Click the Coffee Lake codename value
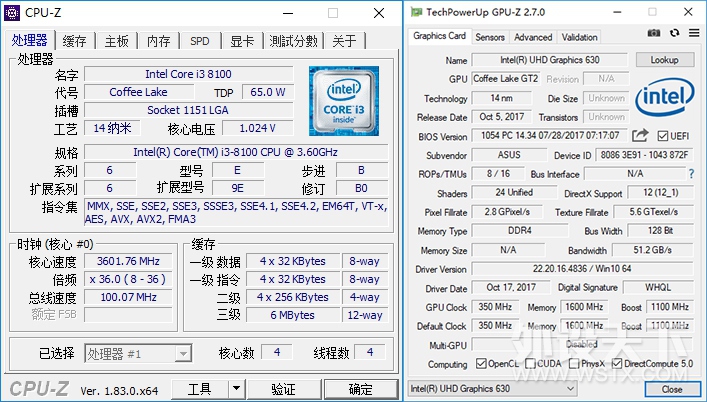Image resolution: width=707 pixels, height=402 pixels. click(x=138, y=92)
